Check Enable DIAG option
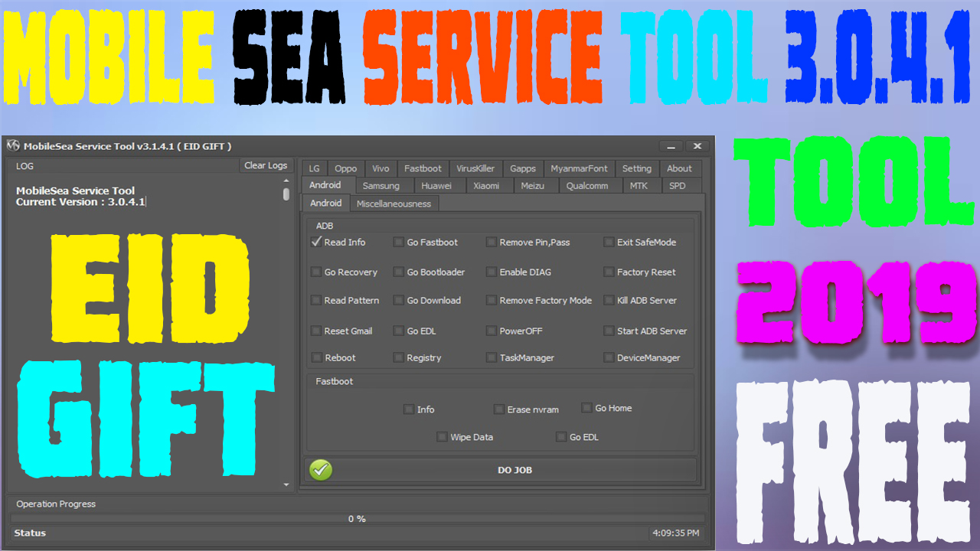980x551 pixels. pos(492,272)
